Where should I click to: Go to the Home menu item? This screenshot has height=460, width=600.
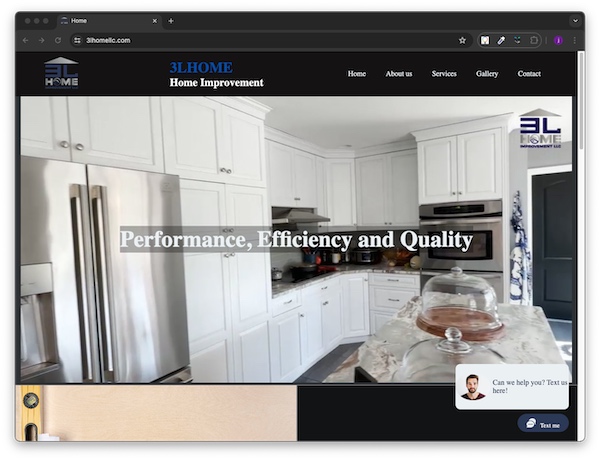point(356,74)
